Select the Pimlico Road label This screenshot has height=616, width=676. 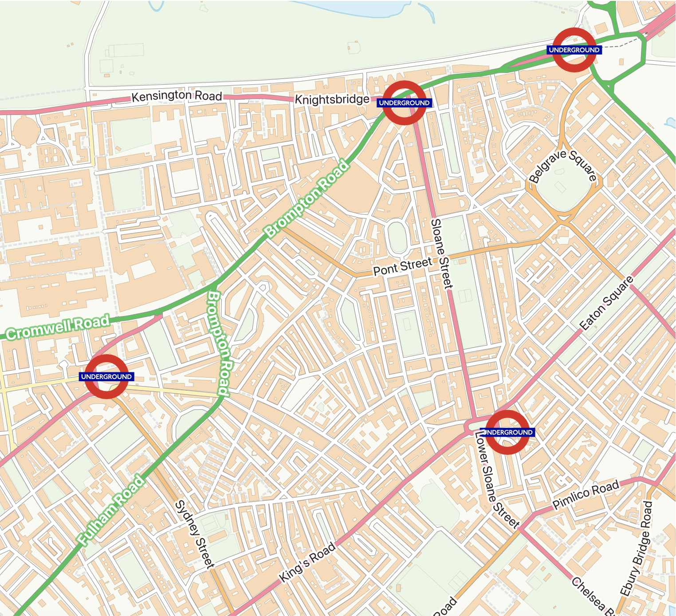(586, 494)
